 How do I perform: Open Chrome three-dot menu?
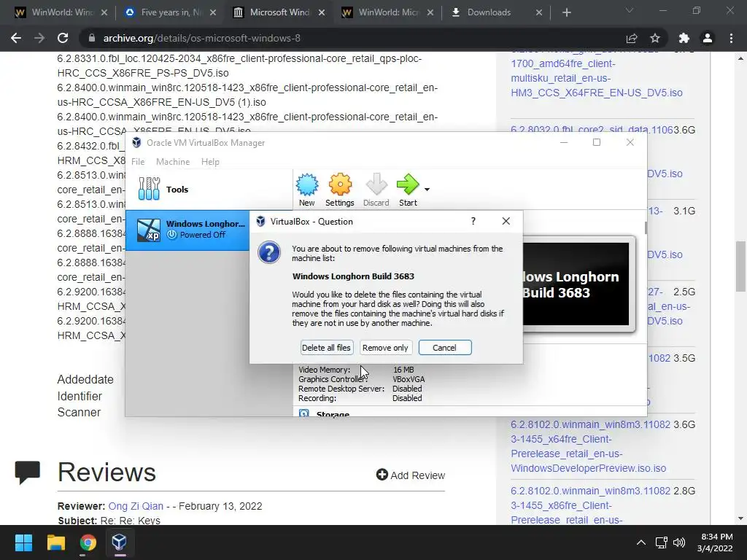[731, 38]
